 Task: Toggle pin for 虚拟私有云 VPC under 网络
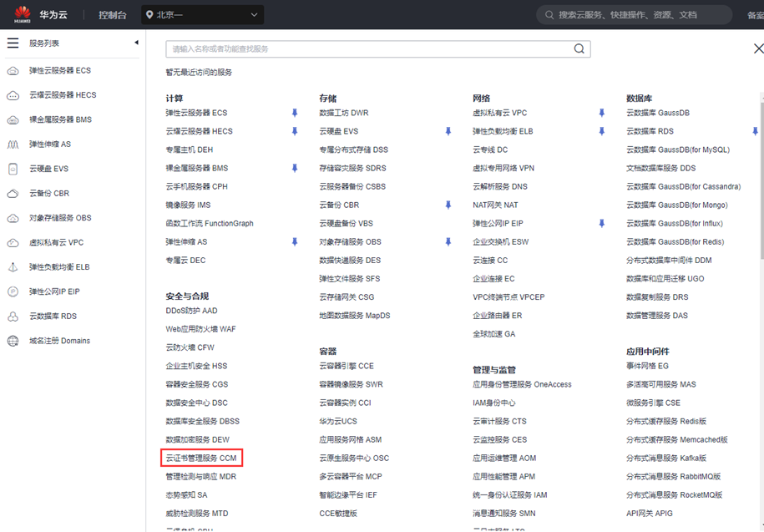click(602, 113)
